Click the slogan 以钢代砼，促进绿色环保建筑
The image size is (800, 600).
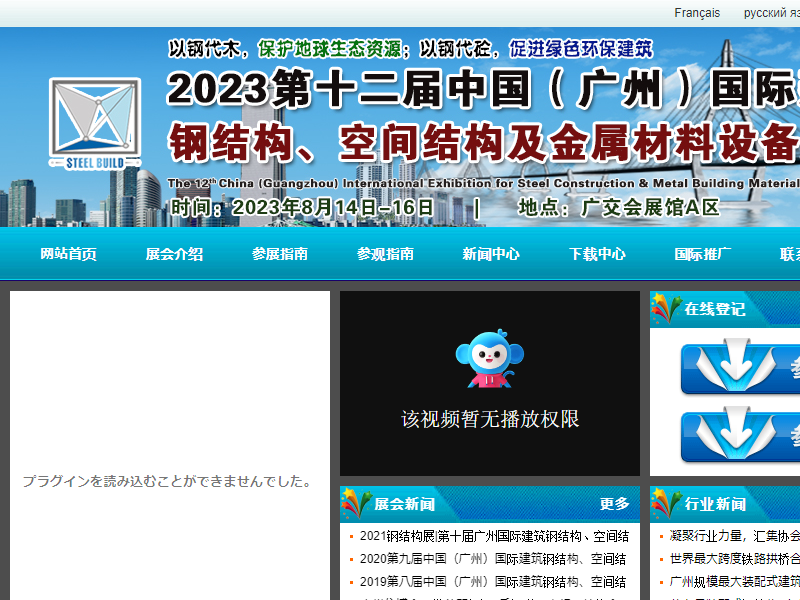point(536,49)
